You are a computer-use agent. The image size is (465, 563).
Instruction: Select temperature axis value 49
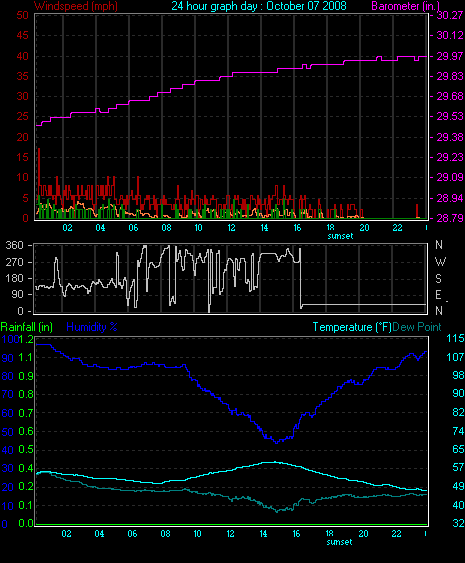[459, 486]
